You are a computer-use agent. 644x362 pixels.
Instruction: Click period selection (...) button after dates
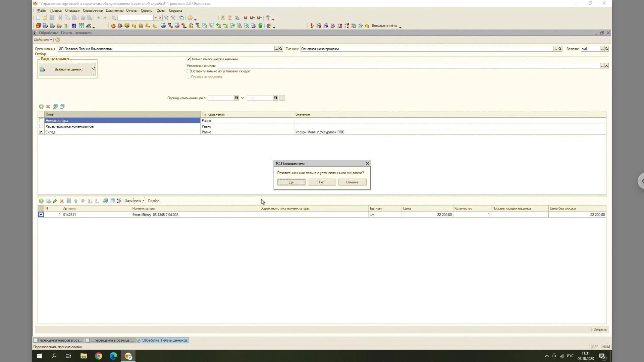pyautogui.click(x=282, y=98)
